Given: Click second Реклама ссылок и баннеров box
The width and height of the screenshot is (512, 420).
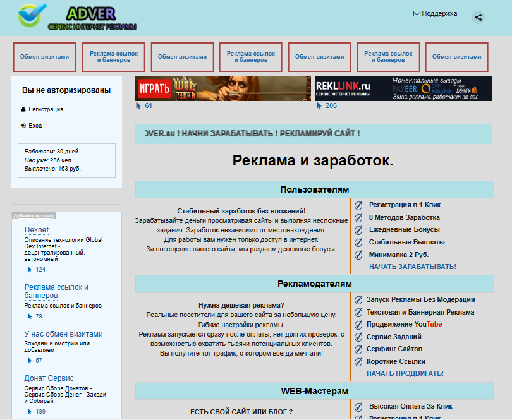Looking at the screenshot, I should tap(251, 57).
